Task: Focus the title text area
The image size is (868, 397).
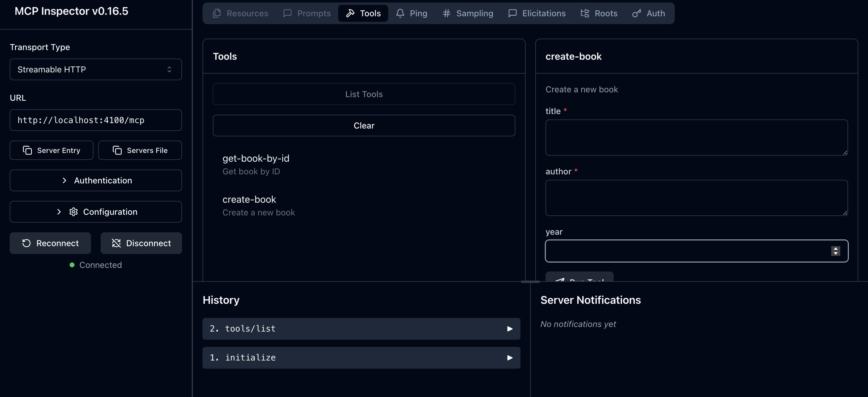Action: click(697, 138)
